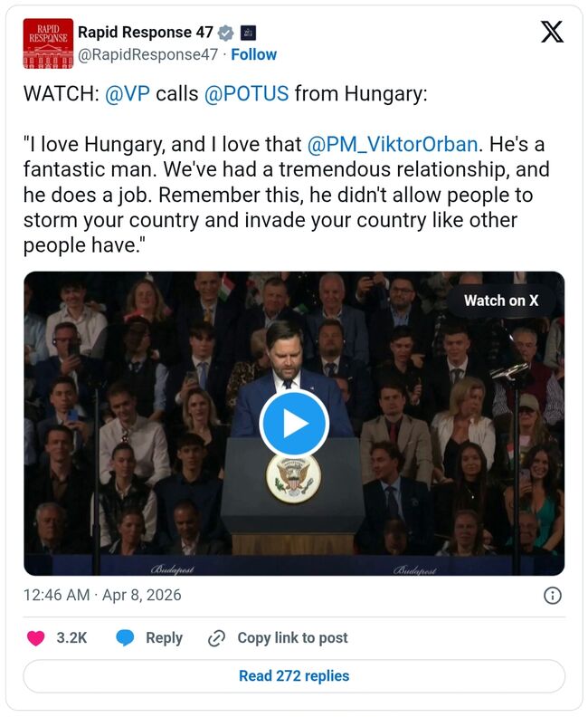Click the Copy link to post text
The height and width of the screenshot is (717, 588).
[292, 638]
